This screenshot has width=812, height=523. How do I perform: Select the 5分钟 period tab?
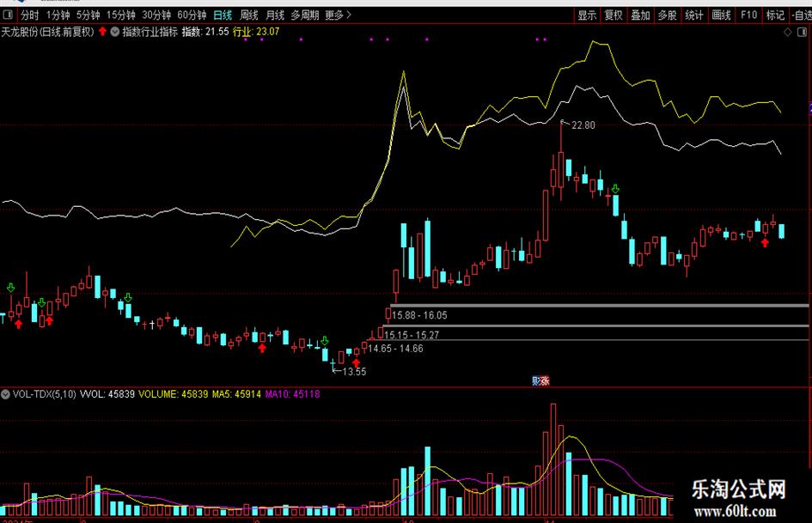pyautogui.click(x=88, y=15)
